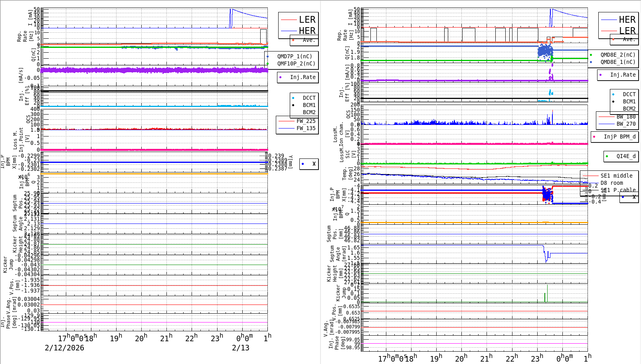Click the green marker beside QI4E_d legend

point(607,156)
